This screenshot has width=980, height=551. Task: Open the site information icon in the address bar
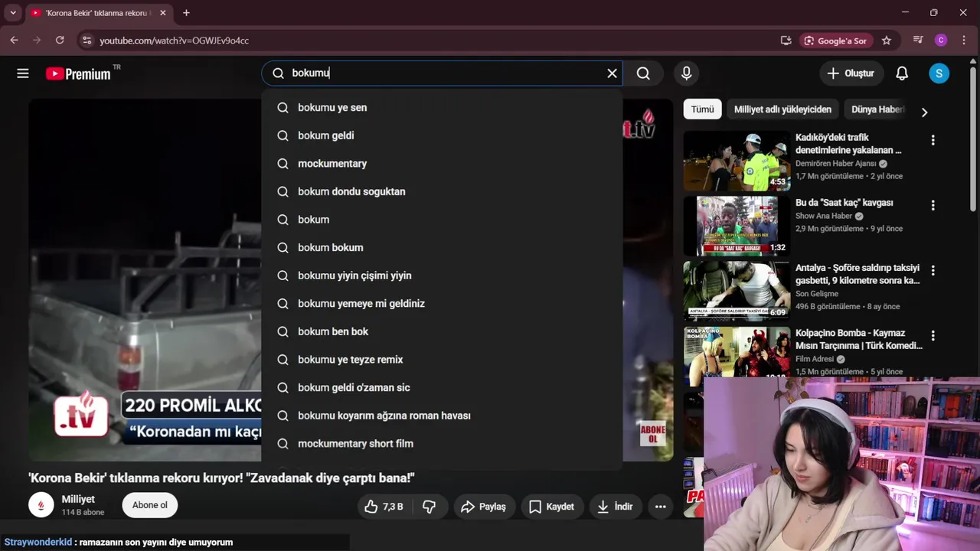[x=87, y=41]
